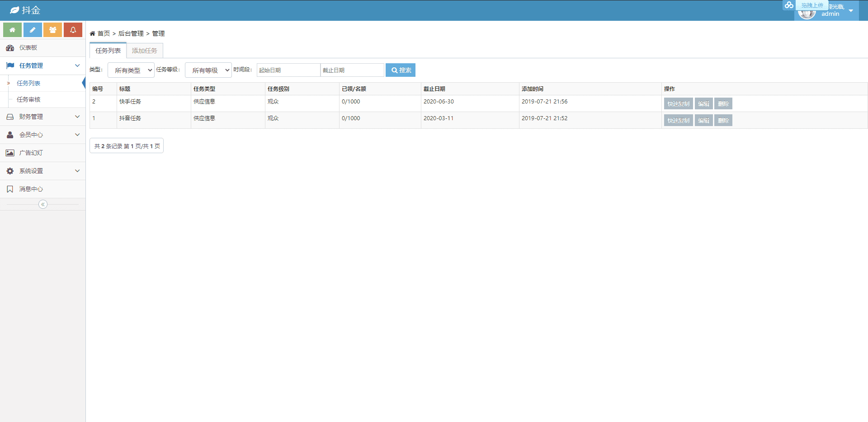Click the 广告幻灯 image icon
Viewport: 868px width, 422px height.
(x=10, y=153)
